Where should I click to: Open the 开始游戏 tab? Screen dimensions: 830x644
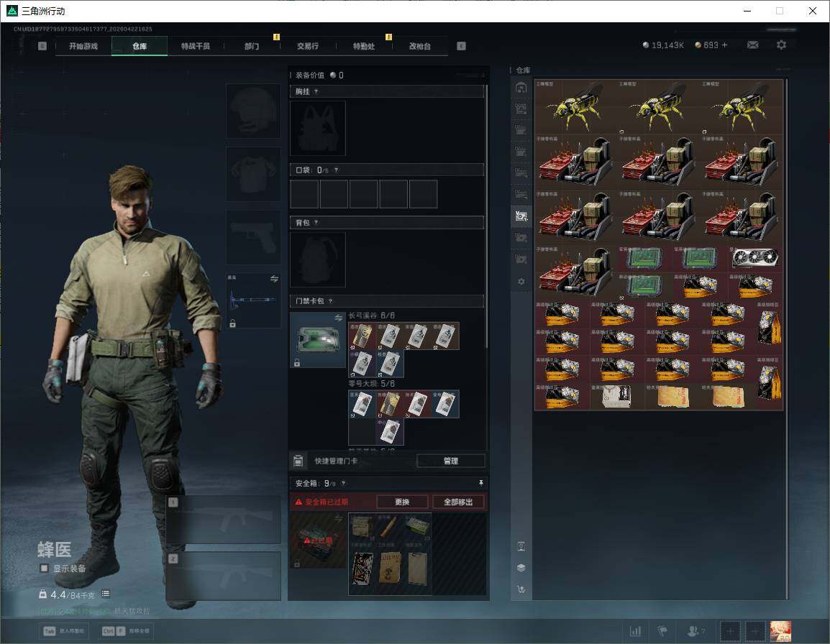click(x=83, y=46)
